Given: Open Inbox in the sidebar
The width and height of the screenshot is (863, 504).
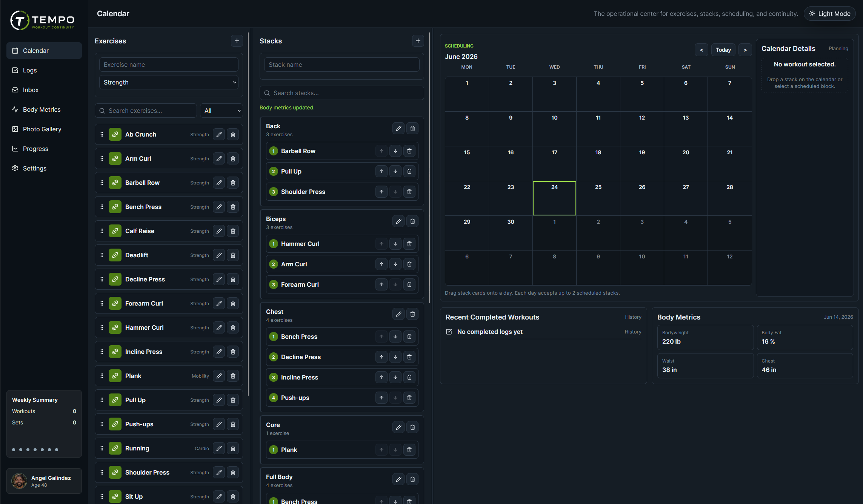Looking at the screenshot, I should coord(44,90).
